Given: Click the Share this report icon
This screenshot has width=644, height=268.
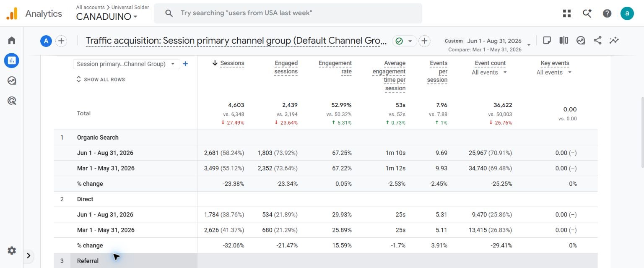Looking at the screenshot, I should click(597, 40).
